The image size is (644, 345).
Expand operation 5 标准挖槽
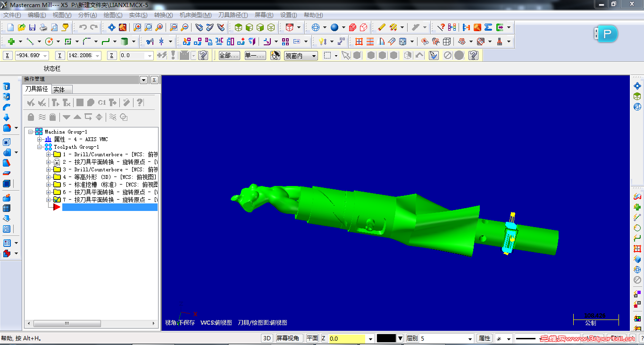[x=49, y=185]
